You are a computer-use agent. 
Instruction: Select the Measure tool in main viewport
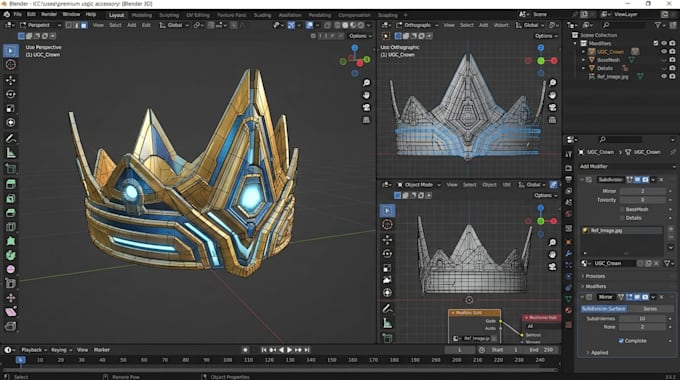tap(10, 153)
